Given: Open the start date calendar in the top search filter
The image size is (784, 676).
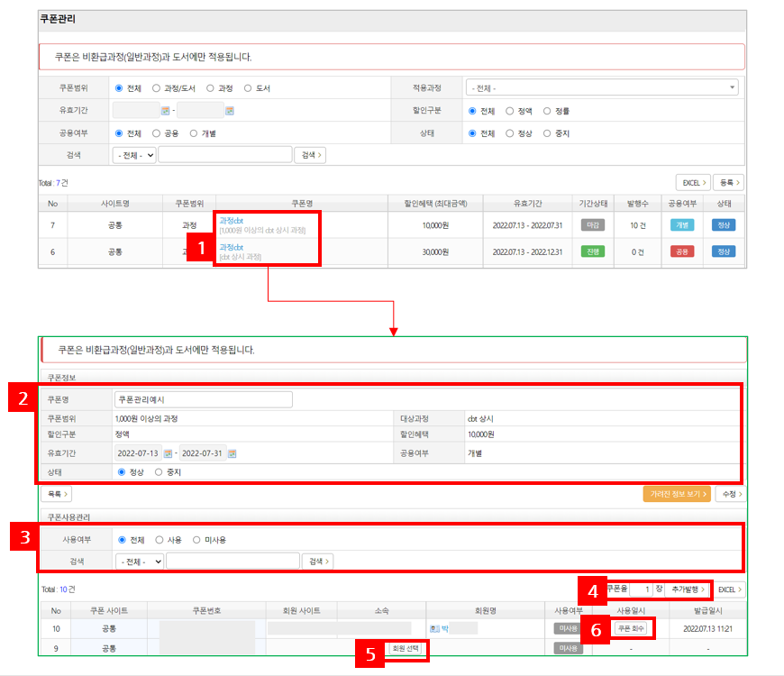Looking at the screenshot, I should click(166, 111).
